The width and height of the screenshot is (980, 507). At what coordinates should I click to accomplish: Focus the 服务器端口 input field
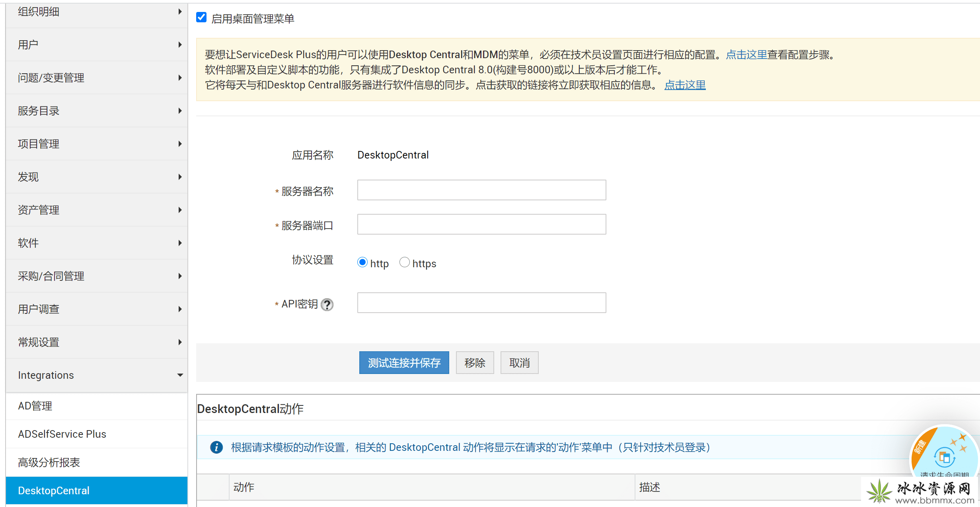pos(481,224)
